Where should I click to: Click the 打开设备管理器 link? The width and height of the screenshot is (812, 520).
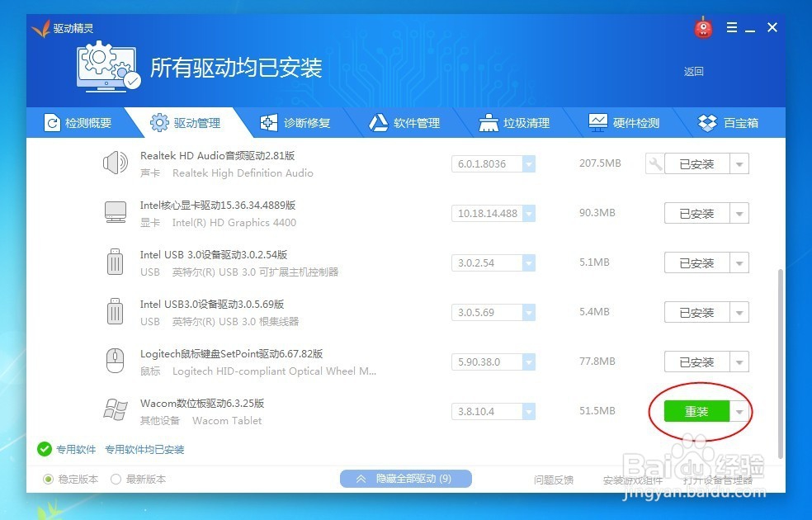coord(717,480)
